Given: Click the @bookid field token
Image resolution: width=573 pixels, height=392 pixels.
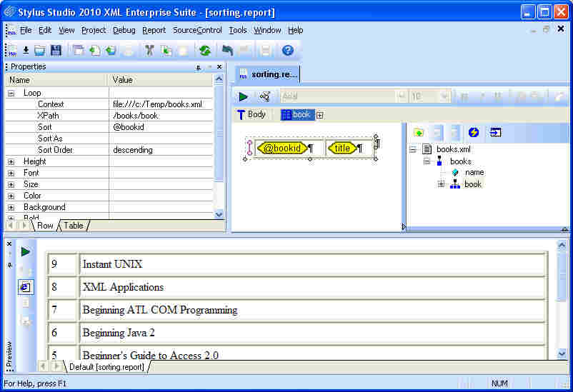Looking at the screenshot, I should 281,148.
